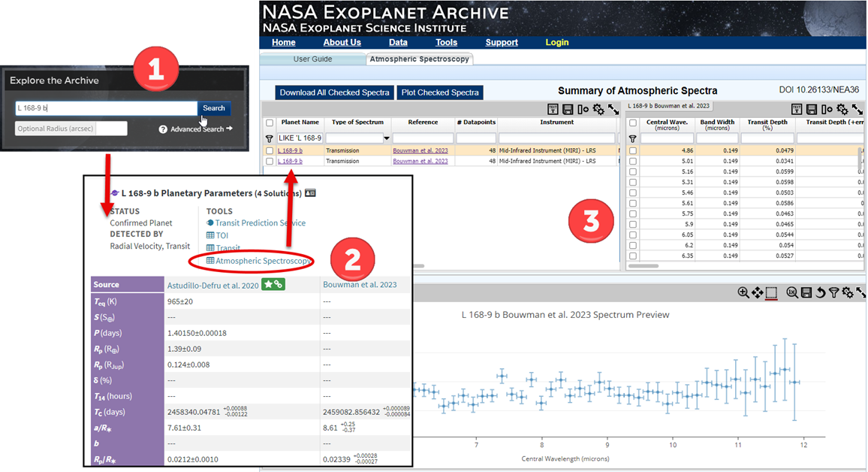The height and width of the screenshot is (472, 868).
Task: Click the ID card icon beside Planetary Parameters
Action: [311, 193]
